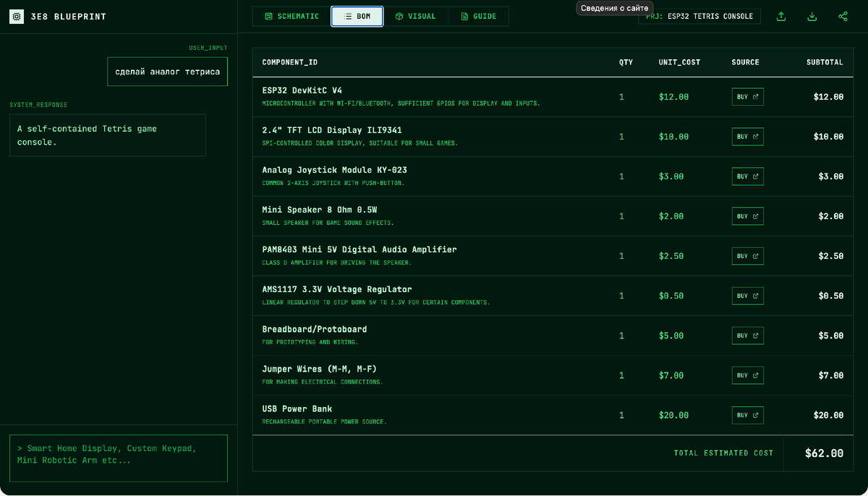Click the SOURCE column header
The image size is (868, 496).
[745, 62]
